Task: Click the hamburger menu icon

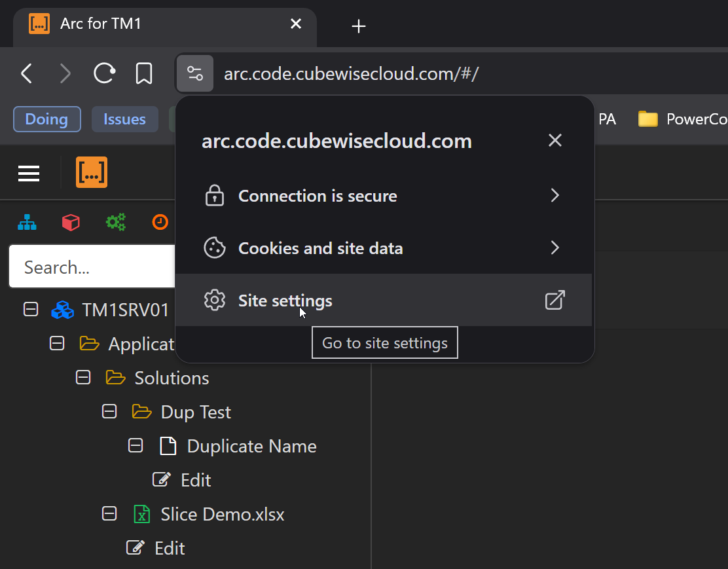Action: (x=29, y=174)
